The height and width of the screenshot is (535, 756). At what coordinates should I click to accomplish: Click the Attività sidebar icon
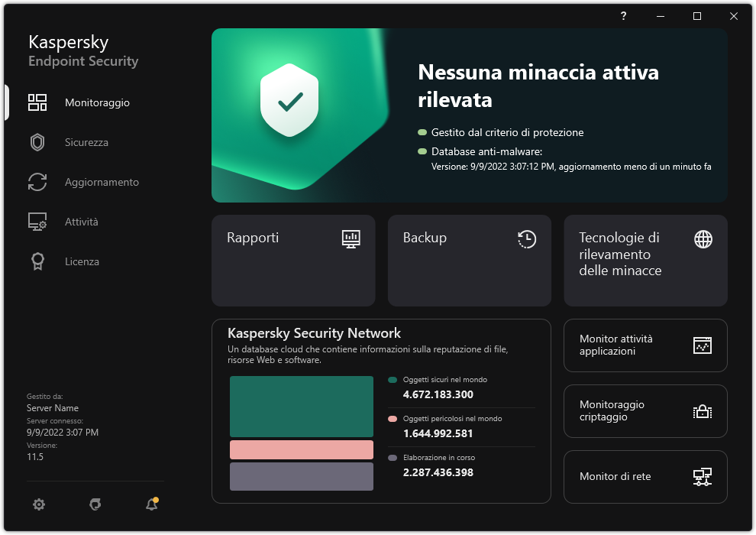click(37, 222)
